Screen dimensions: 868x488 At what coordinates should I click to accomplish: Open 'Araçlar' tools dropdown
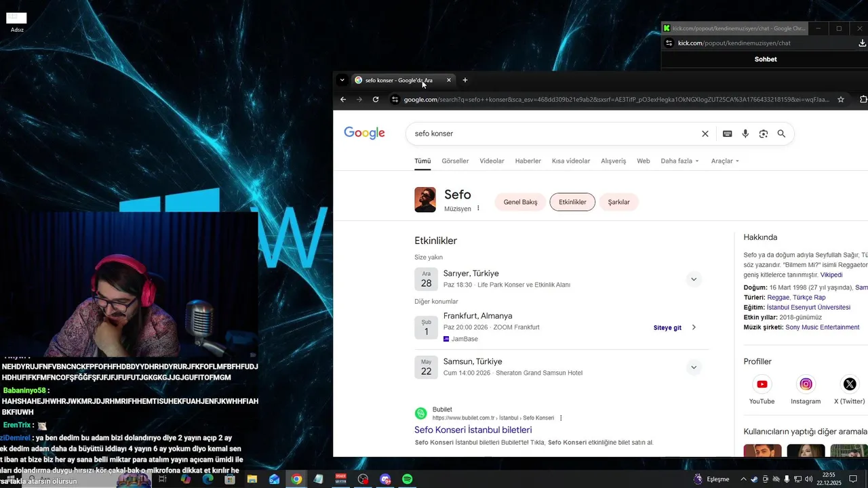pyautogui.click(x=725, y=161)
